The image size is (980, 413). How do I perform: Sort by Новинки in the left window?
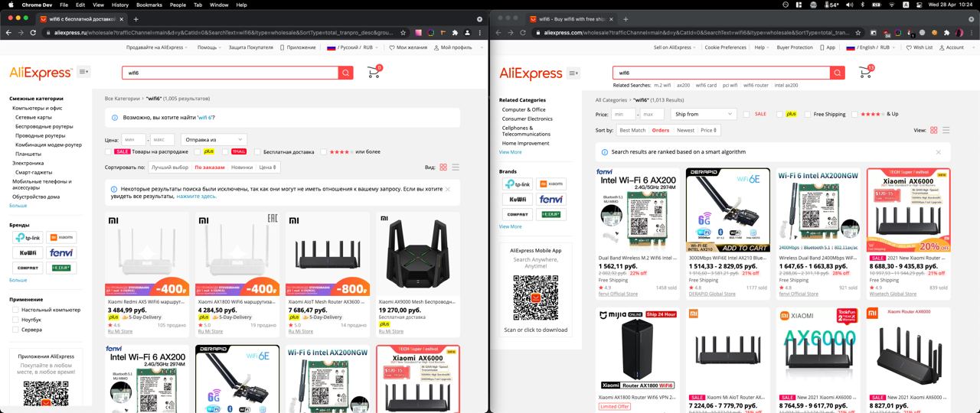pos(242,167)
